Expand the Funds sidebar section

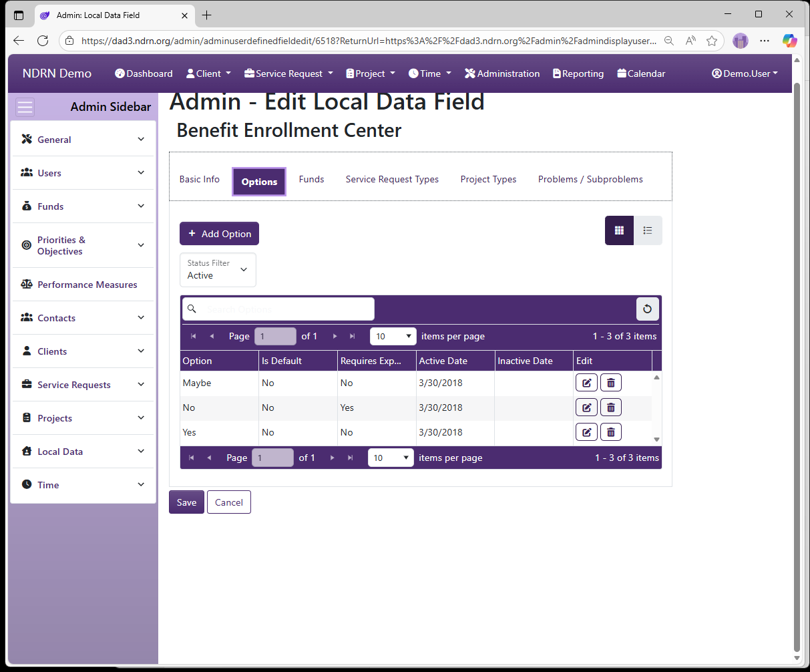(83, 206)
